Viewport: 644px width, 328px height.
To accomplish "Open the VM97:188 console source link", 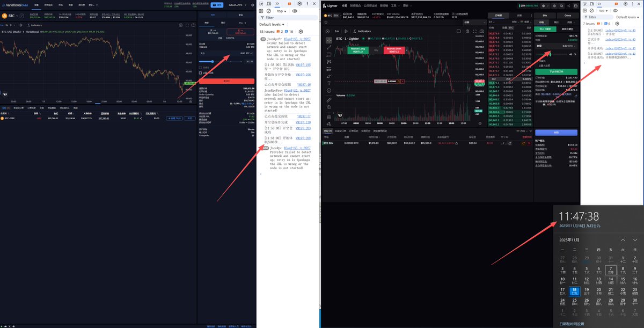I will [x=303, y=65].
